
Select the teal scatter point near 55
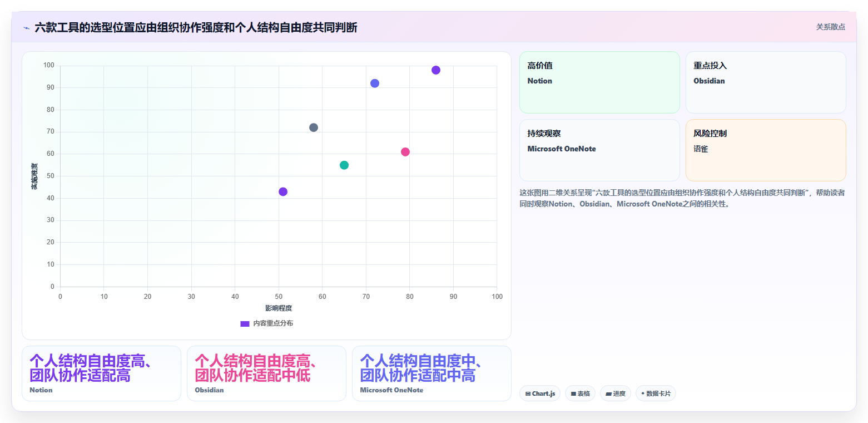(344, 165)
